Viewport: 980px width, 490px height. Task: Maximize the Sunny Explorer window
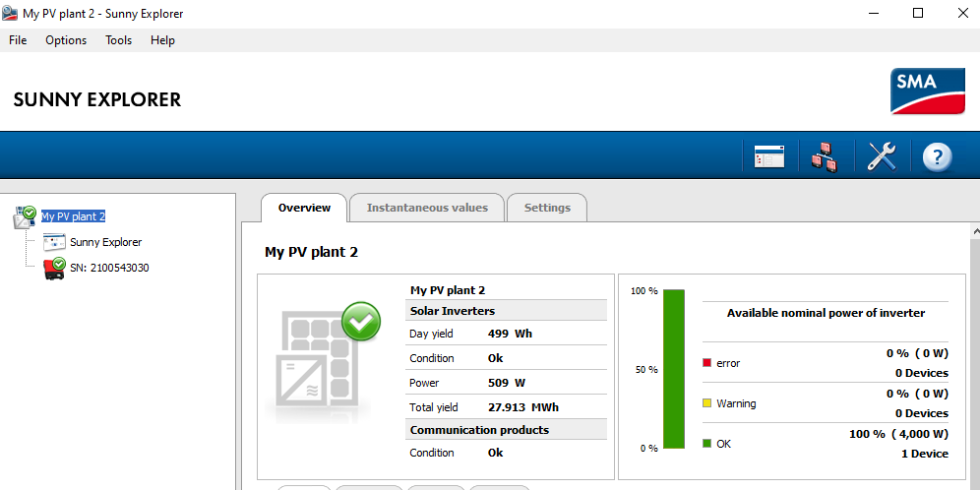[x=917, y=13]
